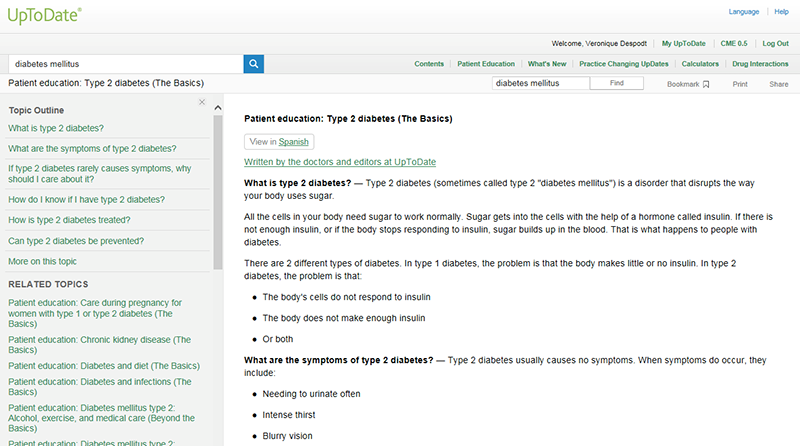Jump to 'How is type 2 diabetes treated?'
Screen dimensions: 800x446
coord(69,220)
